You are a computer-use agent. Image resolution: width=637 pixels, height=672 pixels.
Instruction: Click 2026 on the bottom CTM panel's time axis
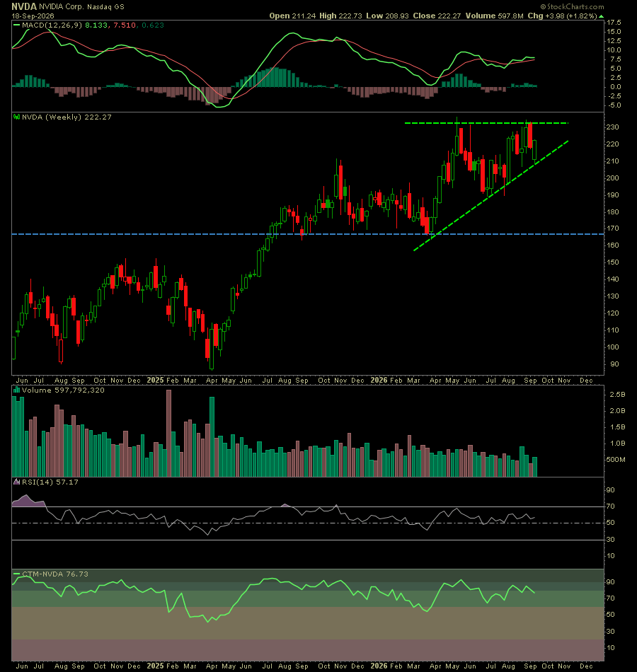379,666
